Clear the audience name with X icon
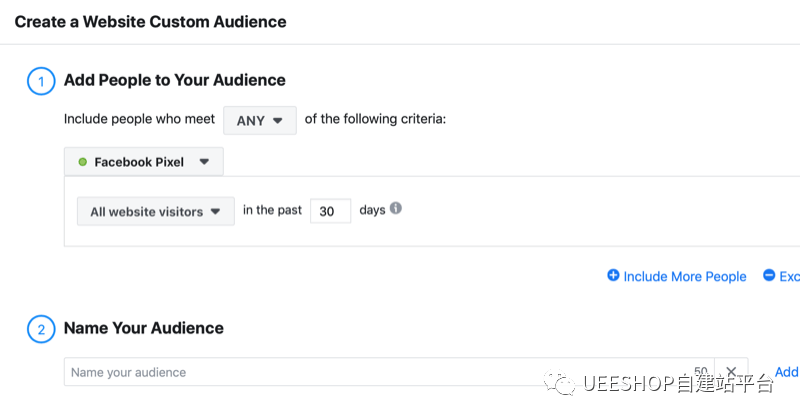 (x=731, y=372)
